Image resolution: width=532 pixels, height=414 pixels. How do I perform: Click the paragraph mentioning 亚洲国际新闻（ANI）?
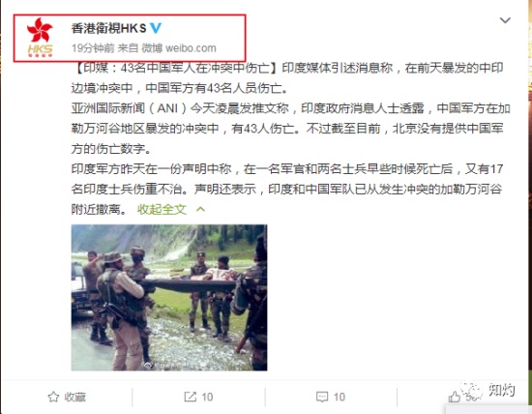pos(290,129)
